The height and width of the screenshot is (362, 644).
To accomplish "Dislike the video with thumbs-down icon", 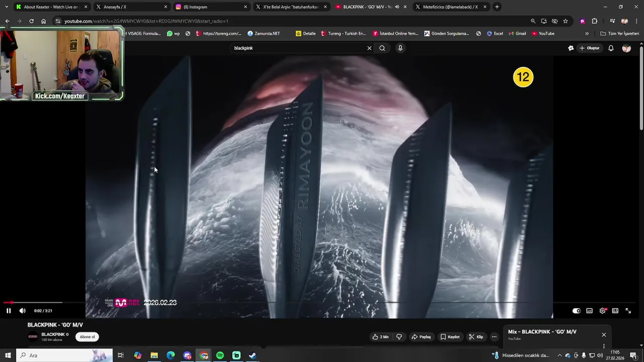I will [x=399, y=337].
